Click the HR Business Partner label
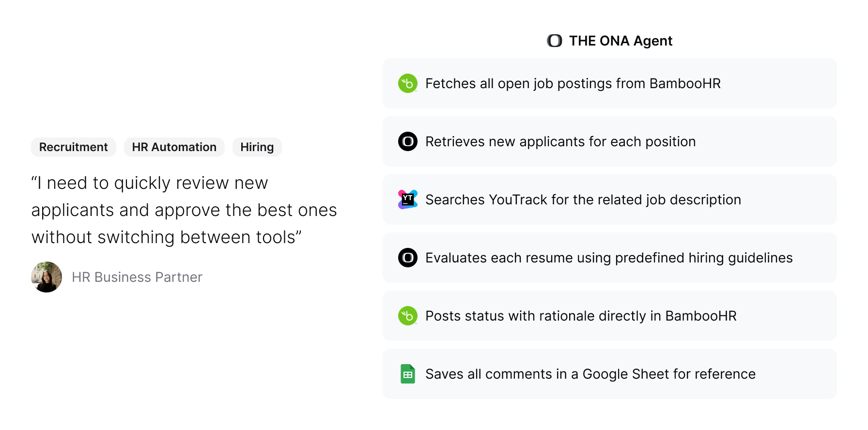Screen dimensions: 868x430 137,277
